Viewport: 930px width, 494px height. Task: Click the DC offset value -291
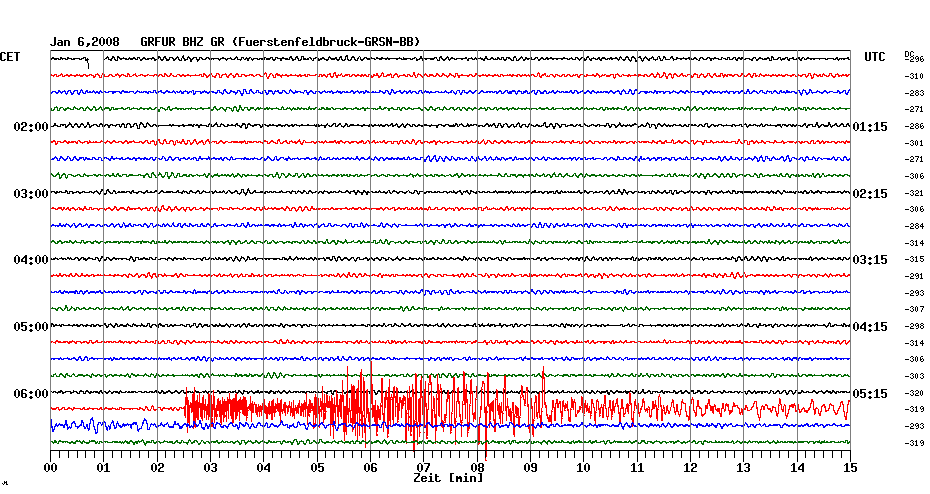pos(914,276)
